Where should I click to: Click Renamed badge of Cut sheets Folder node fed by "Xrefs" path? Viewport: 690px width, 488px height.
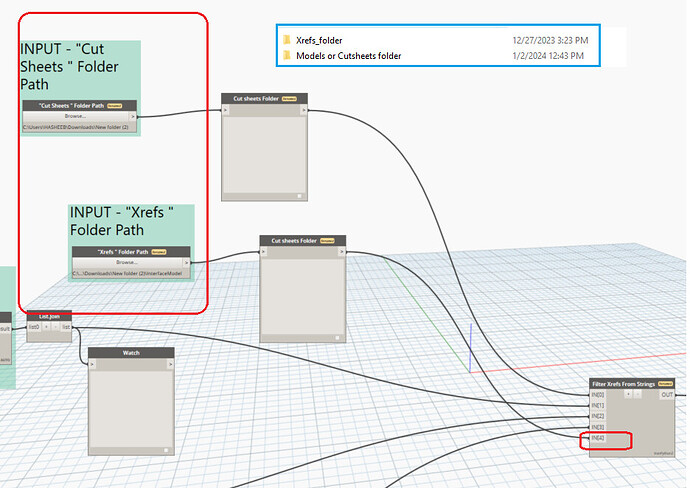[x=327, y=241]
